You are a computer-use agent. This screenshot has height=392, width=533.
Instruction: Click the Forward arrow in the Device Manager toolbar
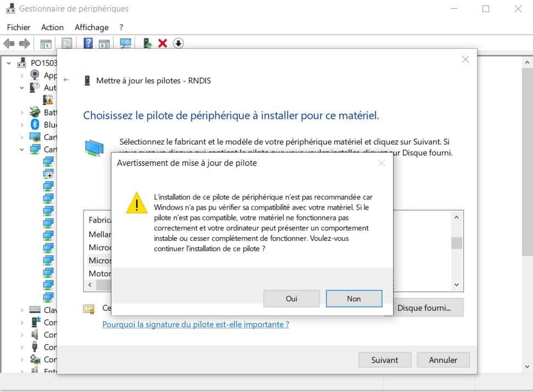click(x=25, y=43)
